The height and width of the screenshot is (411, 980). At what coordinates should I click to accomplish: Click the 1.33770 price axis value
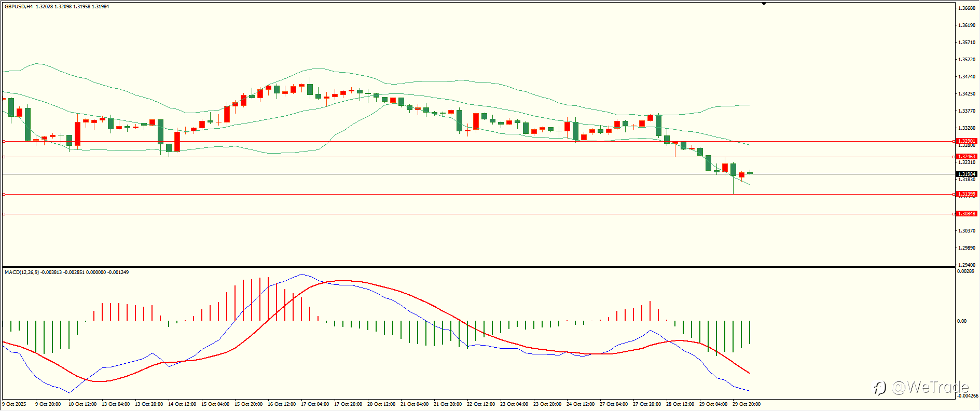point(967,111)
